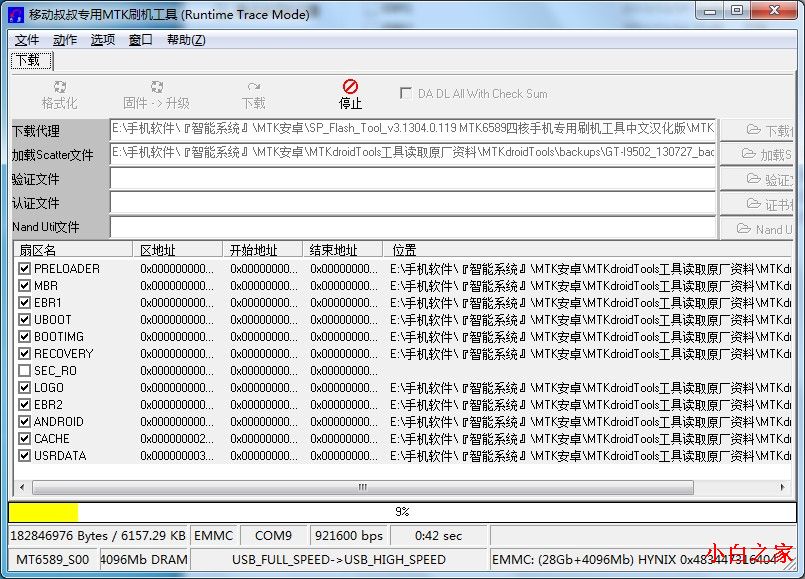Click the verification file browse button
This screenshot has height=579, width=805.
point(757,179)
